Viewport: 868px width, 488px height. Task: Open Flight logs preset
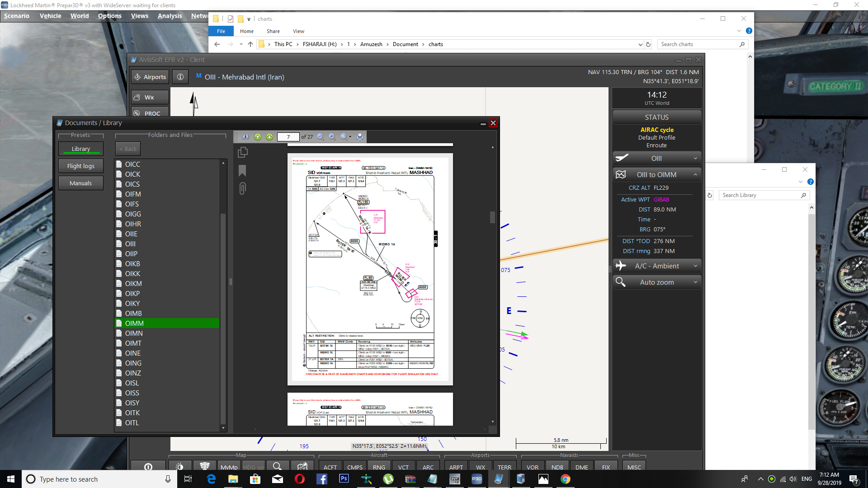(81, 166)
